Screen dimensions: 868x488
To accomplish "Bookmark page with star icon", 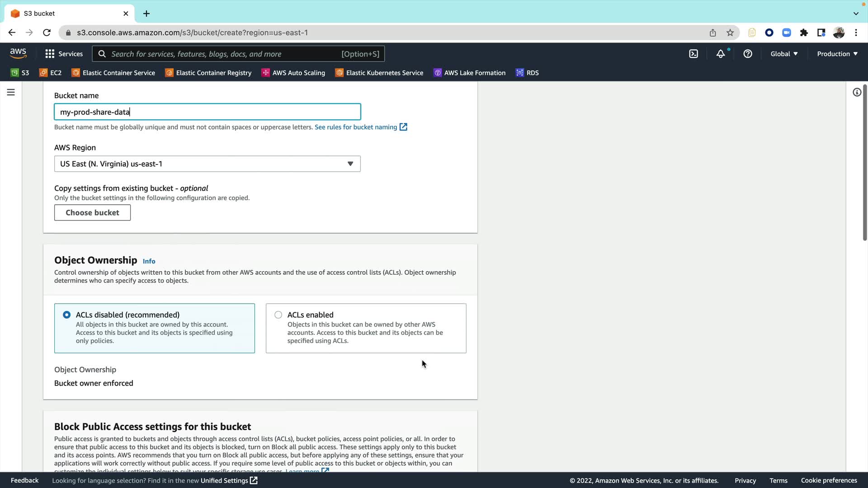I will coord(730,33).
